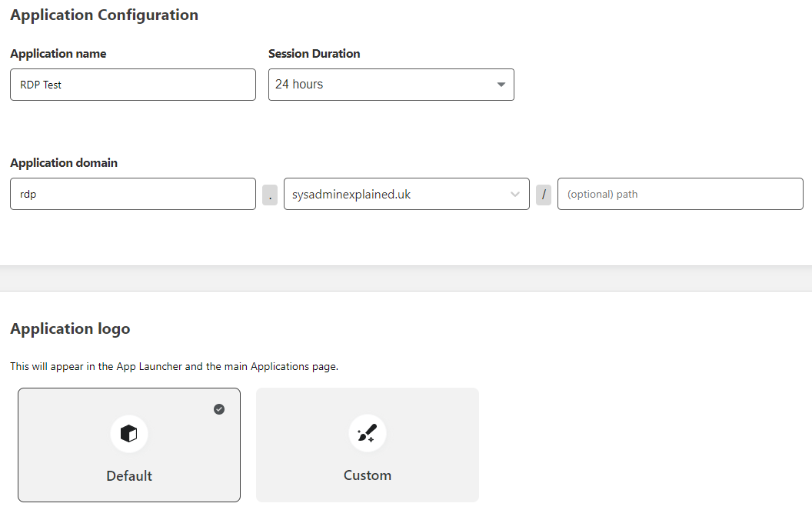Viewport: 812px width, 520px height.
Task: Click the Application Configuration heading
Action: coord(104,15)
